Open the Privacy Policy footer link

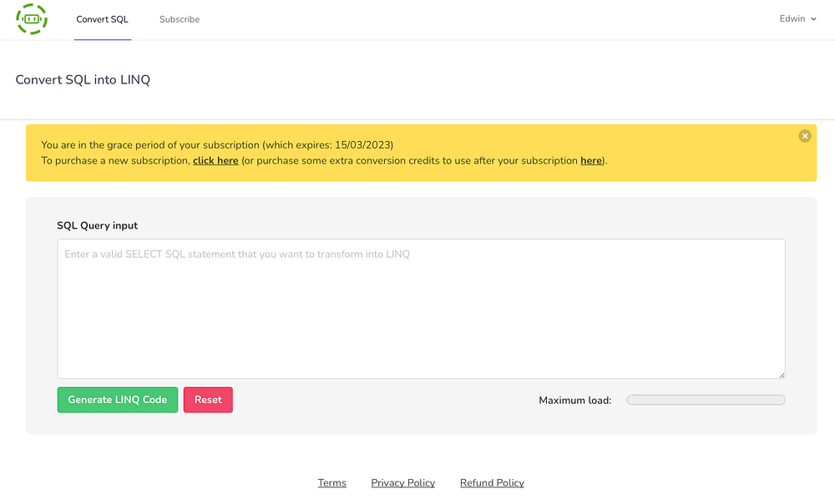click(x=402, y=483)
